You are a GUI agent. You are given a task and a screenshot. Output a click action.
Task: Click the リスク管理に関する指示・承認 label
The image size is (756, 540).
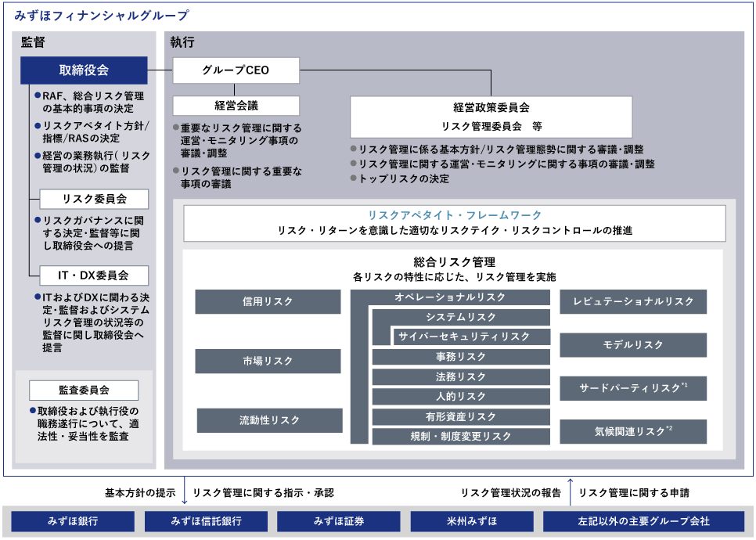(x=263, y=493)
